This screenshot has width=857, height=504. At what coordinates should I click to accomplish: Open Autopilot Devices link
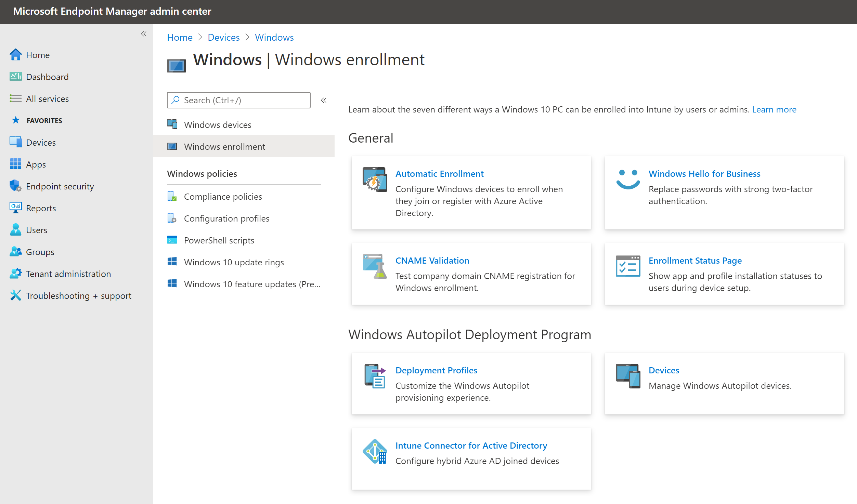tap(664, 370)
